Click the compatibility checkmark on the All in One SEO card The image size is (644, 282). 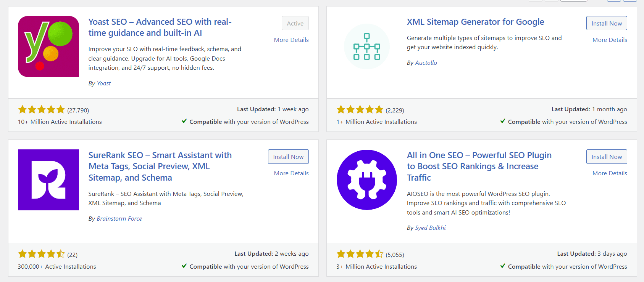503,266
